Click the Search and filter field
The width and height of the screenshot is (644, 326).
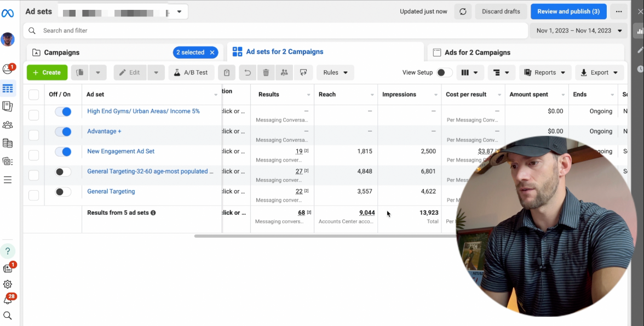[x=274, y=31]
